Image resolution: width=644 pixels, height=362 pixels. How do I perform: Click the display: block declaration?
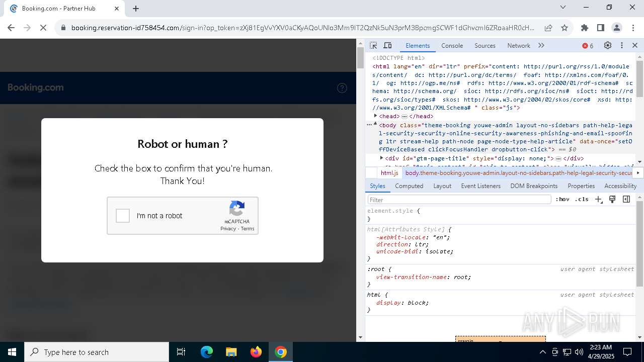tap(403, 303)
